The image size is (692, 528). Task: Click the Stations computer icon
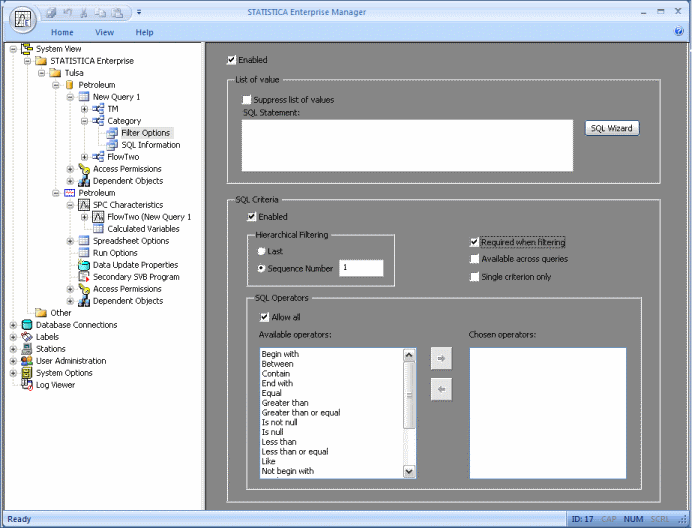[x=26, y=349]
